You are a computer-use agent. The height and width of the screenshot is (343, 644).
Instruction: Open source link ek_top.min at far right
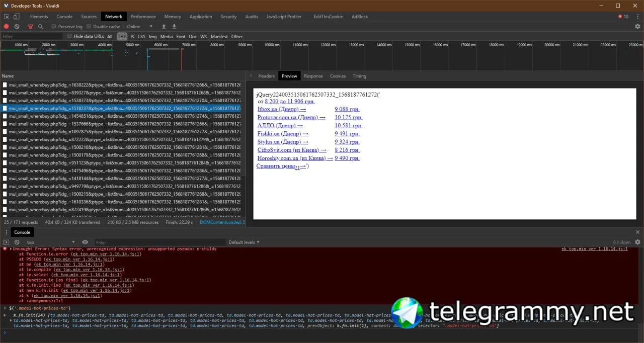point(594,249)
